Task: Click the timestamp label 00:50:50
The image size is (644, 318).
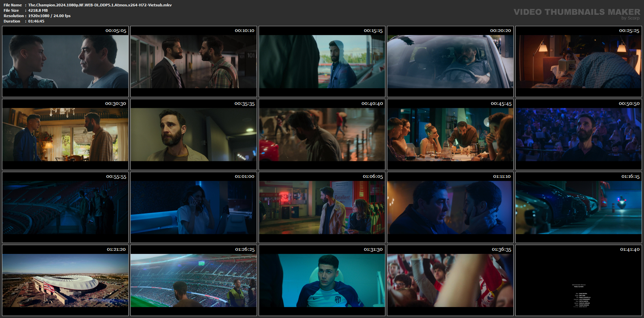Action: point(629,104)
